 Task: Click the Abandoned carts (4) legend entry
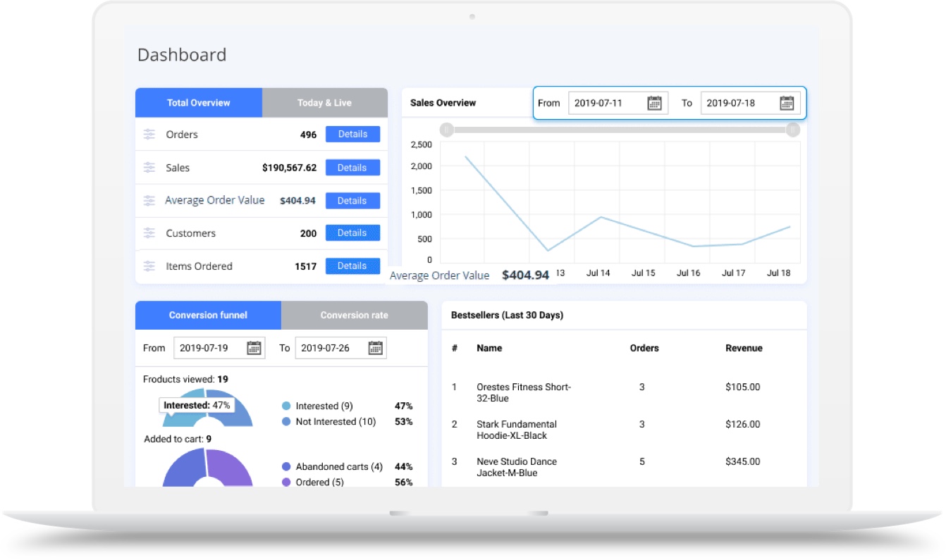(332, 467)
